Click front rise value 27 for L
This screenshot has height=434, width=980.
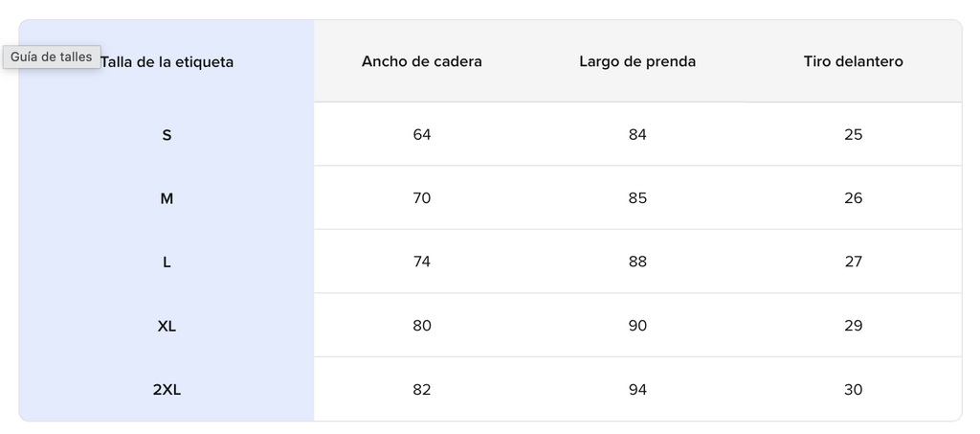coord(853,262)
